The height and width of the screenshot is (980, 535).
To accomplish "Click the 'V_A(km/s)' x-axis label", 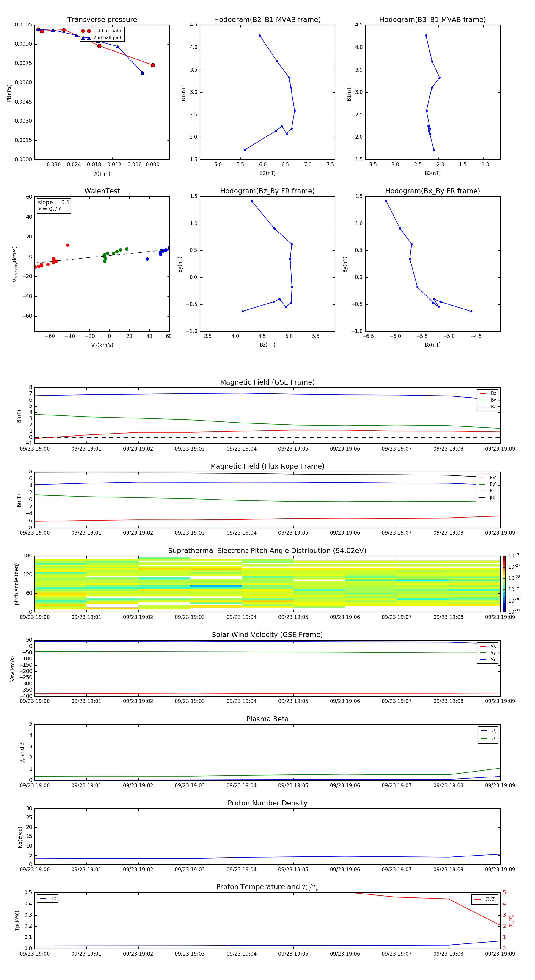I will coord(102,345).
